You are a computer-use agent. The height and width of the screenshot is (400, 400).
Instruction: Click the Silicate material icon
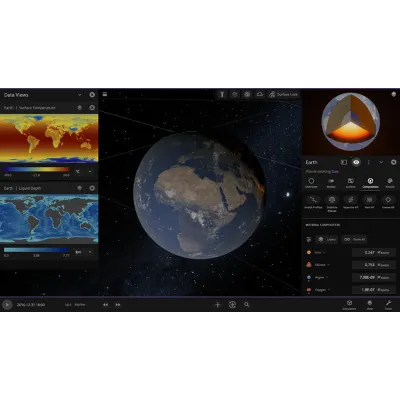pos(309,265)
